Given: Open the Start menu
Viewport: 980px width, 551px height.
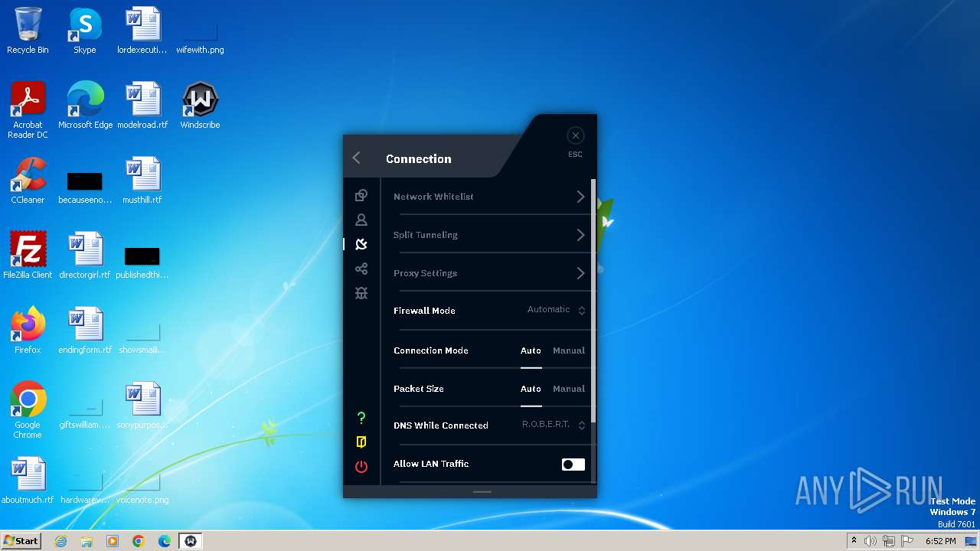Looking at the screenshot, I should 21,541.
